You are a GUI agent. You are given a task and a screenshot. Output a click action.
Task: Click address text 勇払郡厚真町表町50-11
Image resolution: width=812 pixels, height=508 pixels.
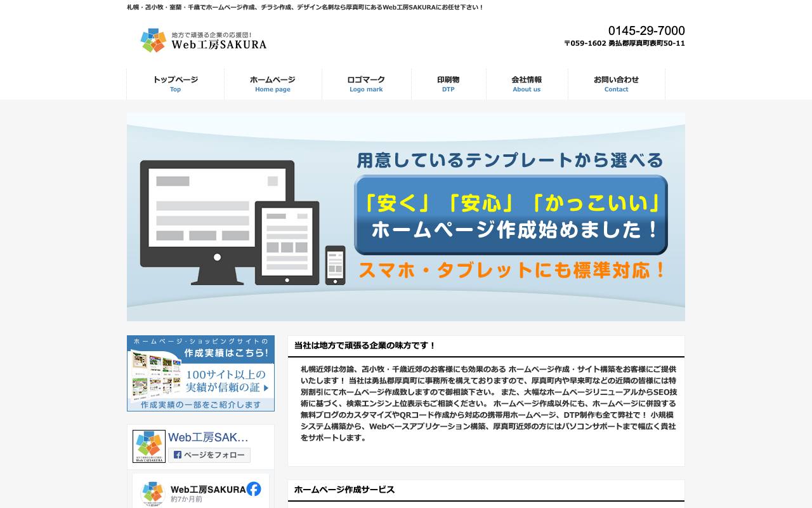tap(646, 44)
